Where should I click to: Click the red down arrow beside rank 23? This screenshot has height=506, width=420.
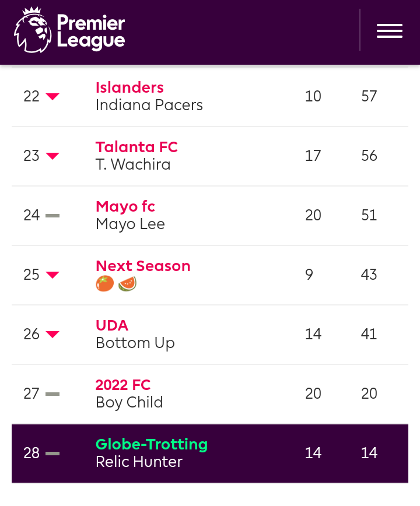click(x=52, y=156)
